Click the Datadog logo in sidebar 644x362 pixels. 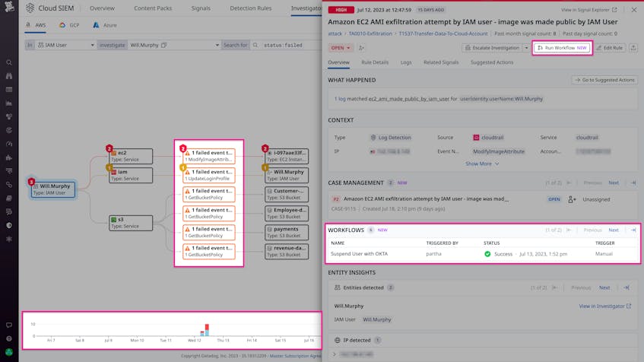click(x=9, y=6)
